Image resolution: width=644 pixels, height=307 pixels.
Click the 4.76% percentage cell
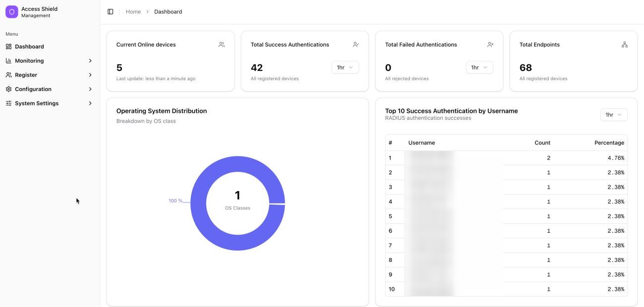[616, 158]
